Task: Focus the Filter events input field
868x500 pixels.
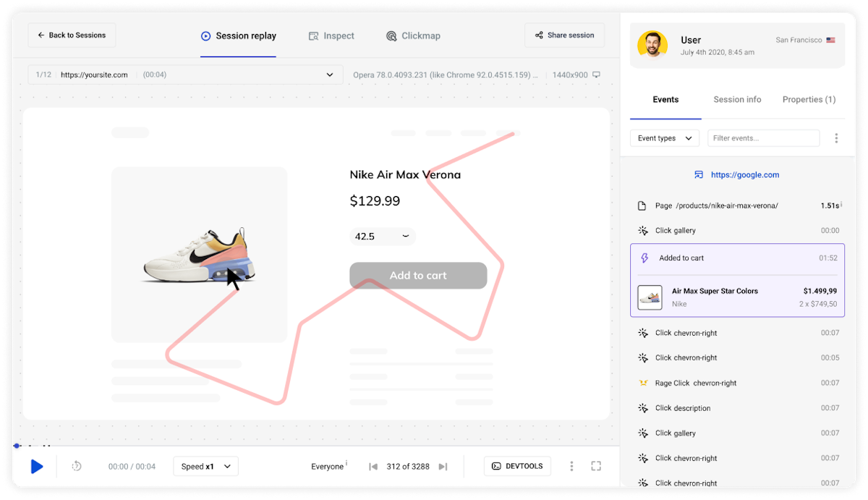Action: click(x=763, y=138)
